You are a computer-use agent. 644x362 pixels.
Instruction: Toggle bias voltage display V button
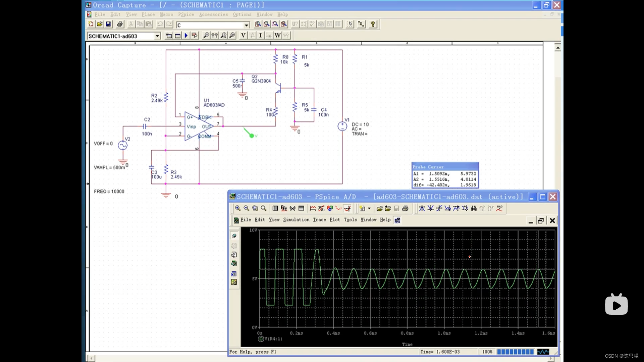243,36
